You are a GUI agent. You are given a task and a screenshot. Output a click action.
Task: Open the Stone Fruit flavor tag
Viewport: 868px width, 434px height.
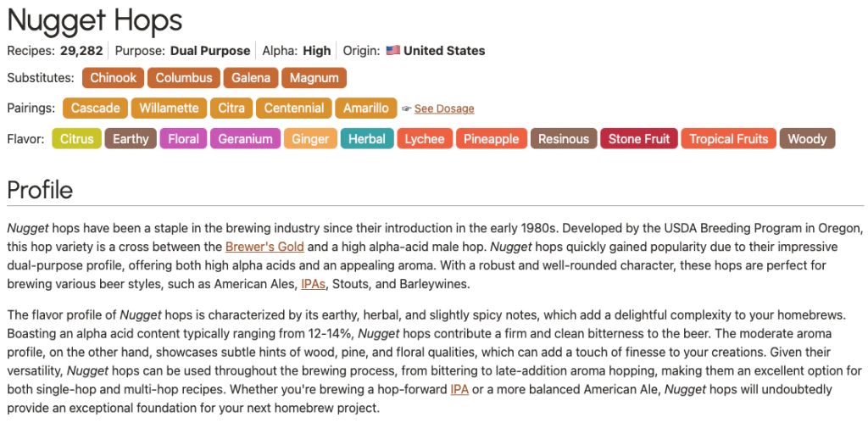(x=639, y=139)
